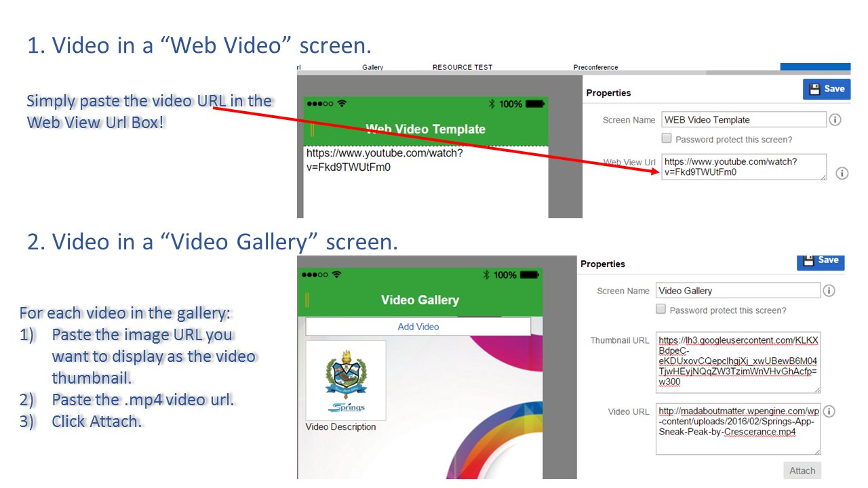Enable password protection for WEB Video Template screen
The width and height of the screenshot is (868, 488).
[x=667, y=138]
